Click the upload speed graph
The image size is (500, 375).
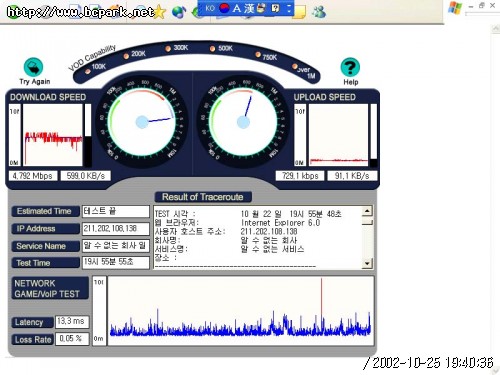(338, 135)
